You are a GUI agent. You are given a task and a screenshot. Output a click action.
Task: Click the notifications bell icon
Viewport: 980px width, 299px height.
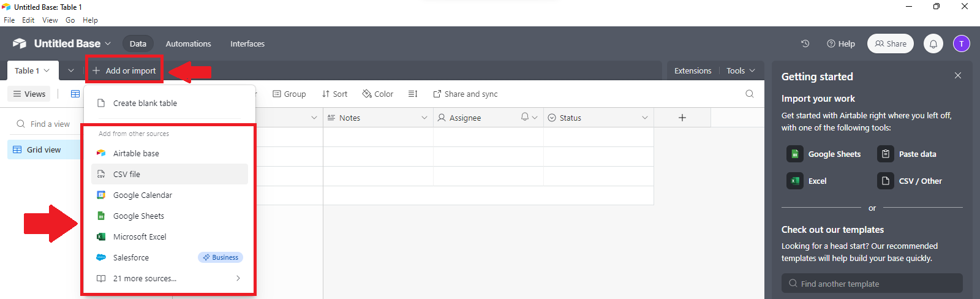pyautogui.click(x=933, y=44)
